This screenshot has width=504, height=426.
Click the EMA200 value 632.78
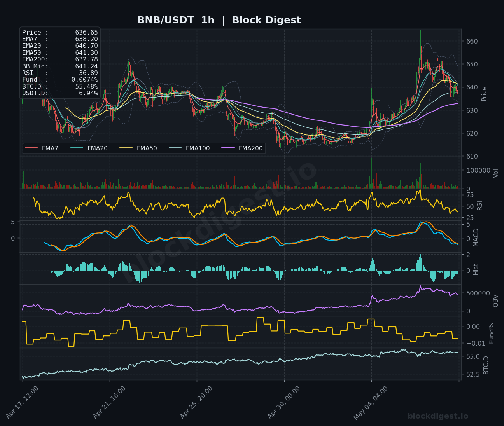coord(86,59)
